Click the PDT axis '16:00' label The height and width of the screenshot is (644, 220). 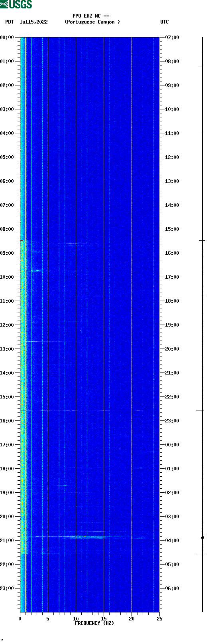coord(7,421)
